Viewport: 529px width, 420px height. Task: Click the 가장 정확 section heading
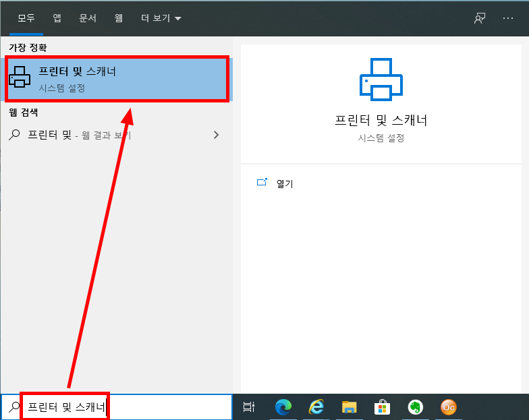coord(28,47)
